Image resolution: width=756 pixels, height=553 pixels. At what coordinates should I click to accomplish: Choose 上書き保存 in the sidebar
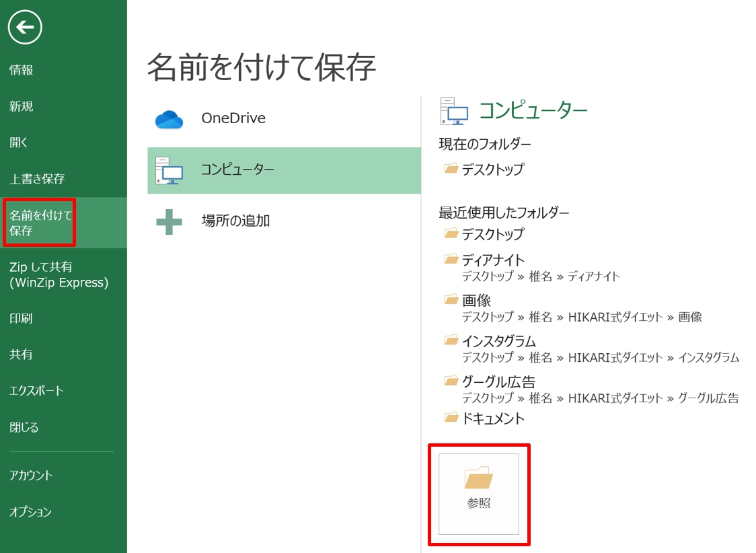(x=37, y=179)
